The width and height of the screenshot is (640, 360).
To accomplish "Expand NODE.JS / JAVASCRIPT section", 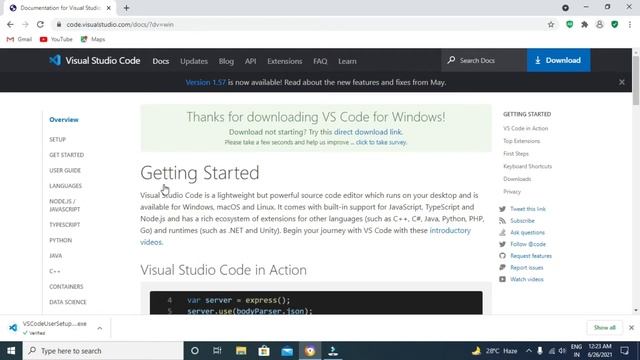I will pos(64,205).
